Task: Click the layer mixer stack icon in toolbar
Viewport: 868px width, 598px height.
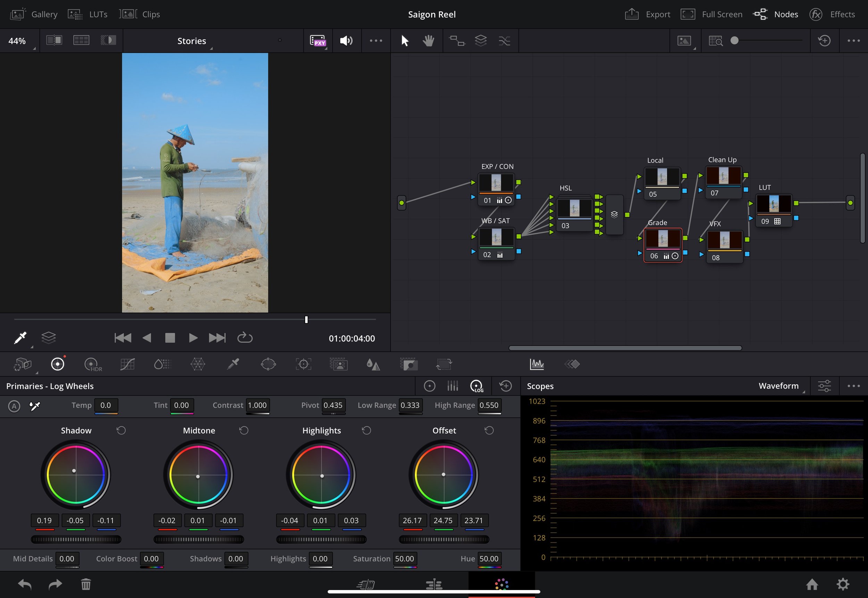Action: coord(481,41)
